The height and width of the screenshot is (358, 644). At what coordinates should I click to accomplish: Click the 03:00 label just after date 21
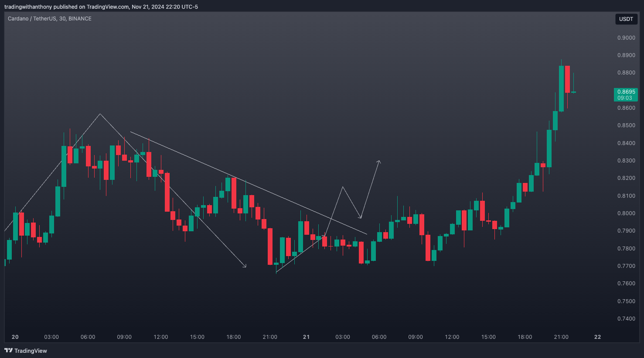[x=343, y=337]
